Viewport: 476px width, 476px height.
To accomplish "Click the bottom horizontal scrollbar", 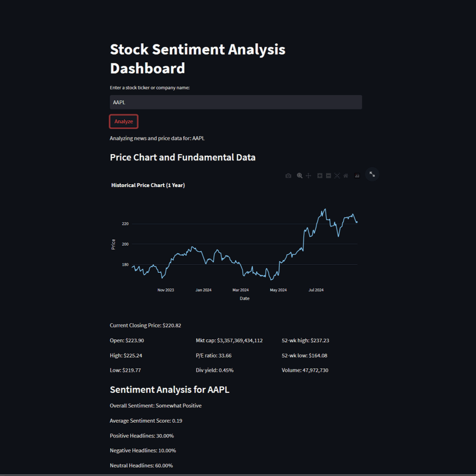I will pyautogui.click(x=238, y=474).
